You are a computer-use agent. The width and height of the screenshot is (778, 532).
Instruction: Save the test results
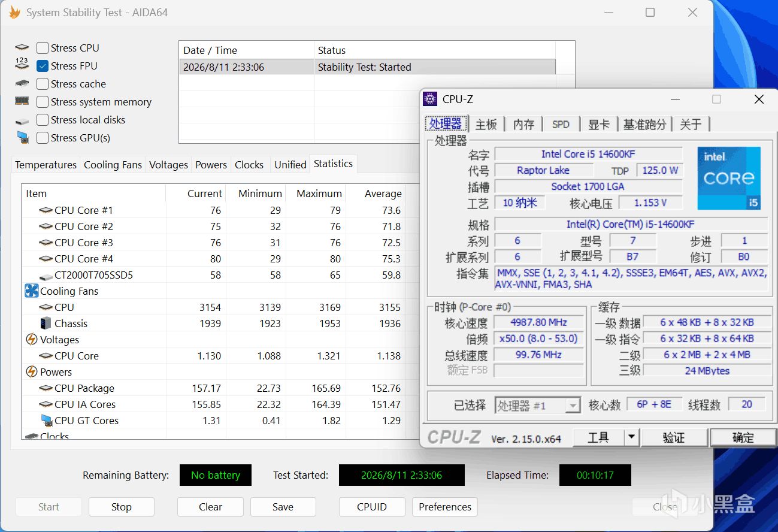pos(283,507)
